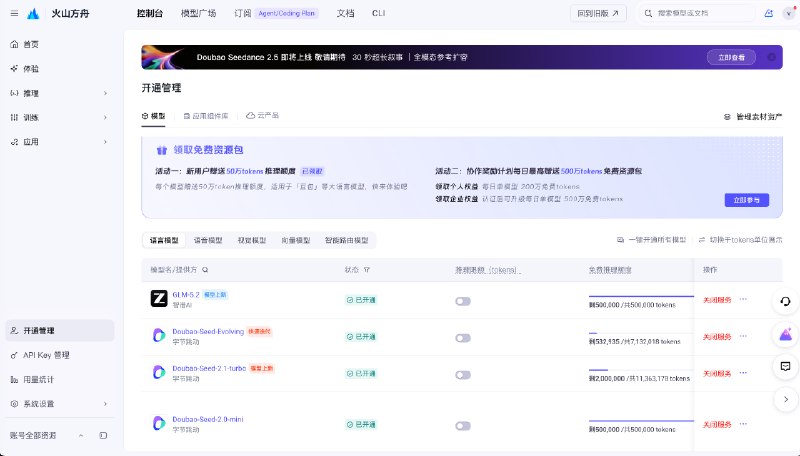This screenshot has height=456, width=800.
Task: Click the 立即参与 button
Action: [x=746, y=200]
